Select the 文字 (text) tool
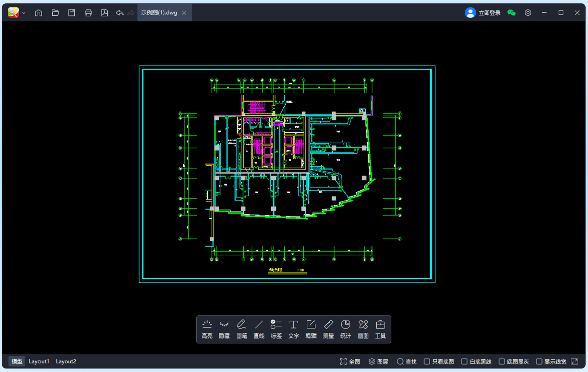588x372 pixels. pyautogui.click(x=294, y=328)
